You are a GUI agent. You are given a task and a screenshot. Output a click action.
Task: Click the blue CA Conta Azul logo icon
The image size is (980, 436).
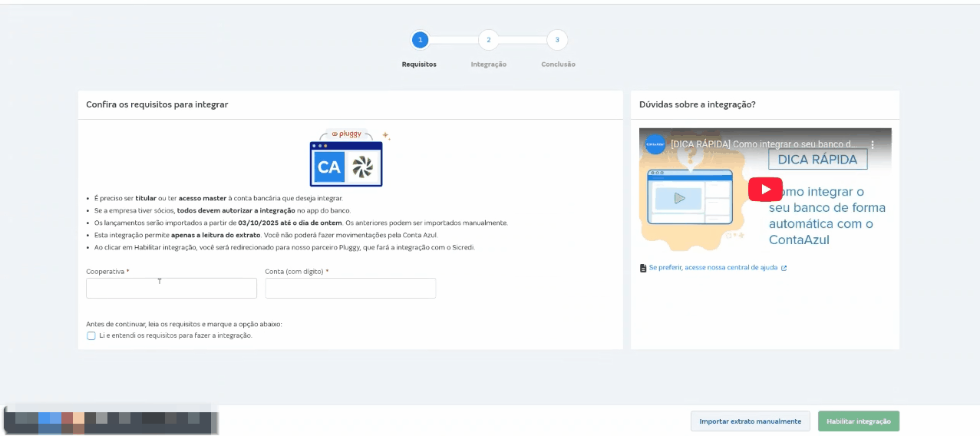pos(328,167)
